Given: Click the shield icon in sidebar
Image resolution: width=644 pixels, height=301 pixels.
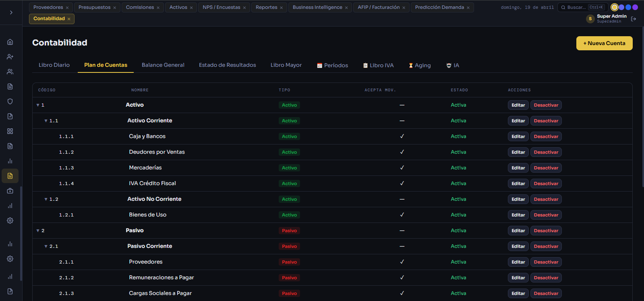Looking at the screenshot, I should pyautogui.click(x=10, y=101).
